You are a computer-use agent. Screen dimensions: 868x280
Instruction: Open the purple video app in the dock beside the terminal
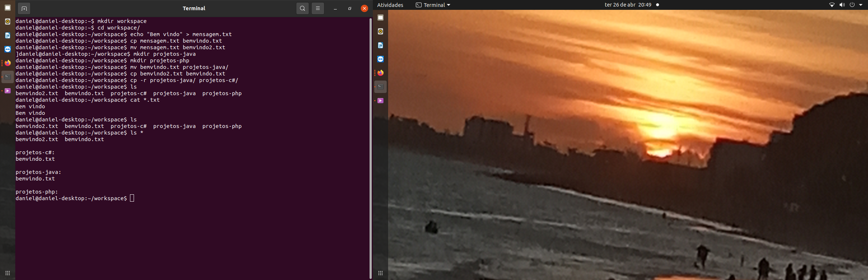[x=8, y=91]
